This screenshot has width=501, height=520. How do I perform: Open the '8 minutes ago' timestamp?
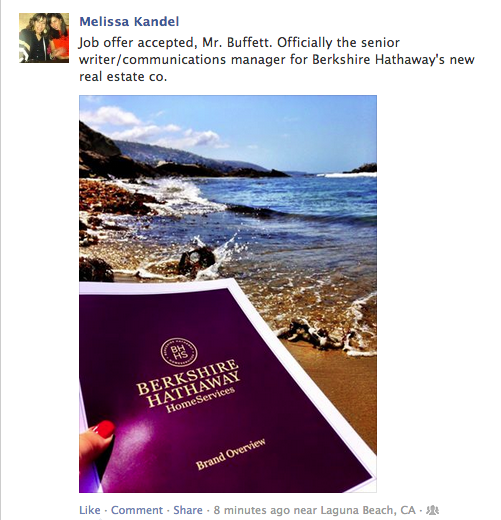click(x=252, y=510)
